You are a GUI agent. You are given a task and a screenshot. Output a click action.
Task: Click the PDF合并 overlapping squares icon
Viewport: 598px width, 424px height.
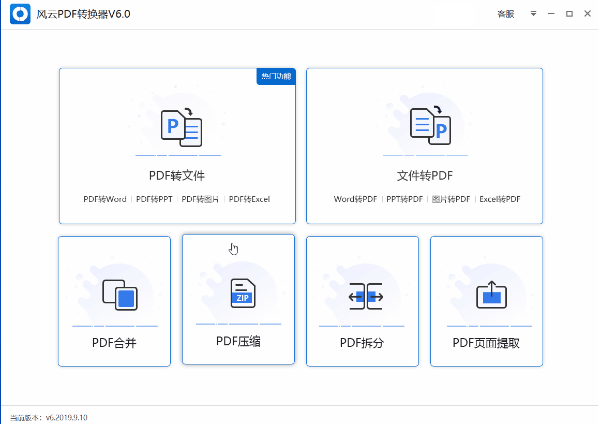pyautogui.click(x=120, y=295)
